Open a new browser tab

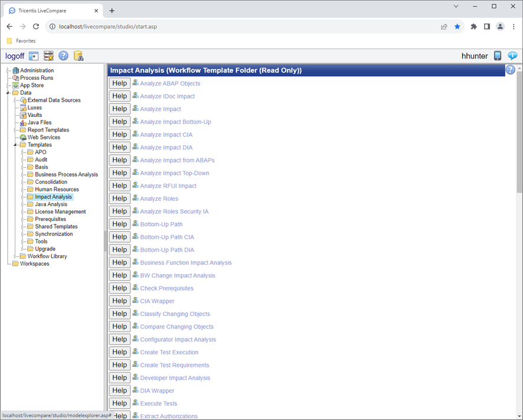point(112,11)
